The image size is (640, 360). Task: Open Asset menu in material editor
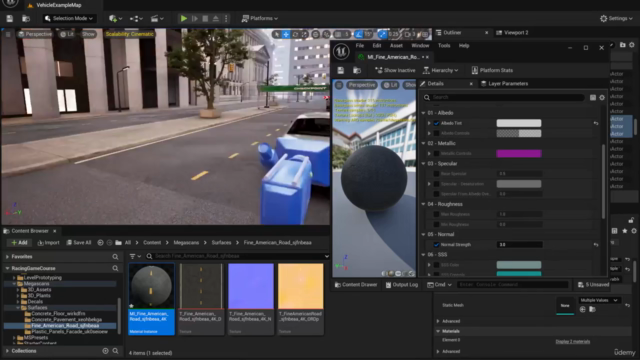click(396, 46)
